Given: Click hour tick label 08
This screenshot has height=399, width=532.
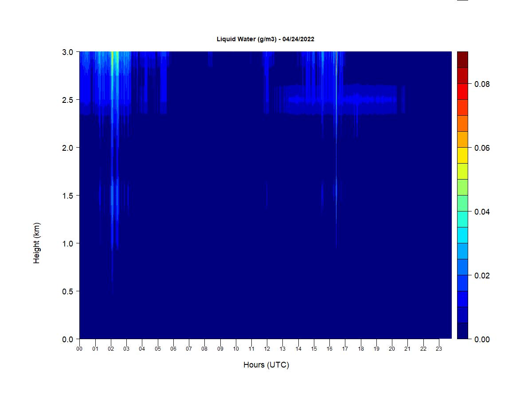Looking at the screenshot, I should click(204, 349).
